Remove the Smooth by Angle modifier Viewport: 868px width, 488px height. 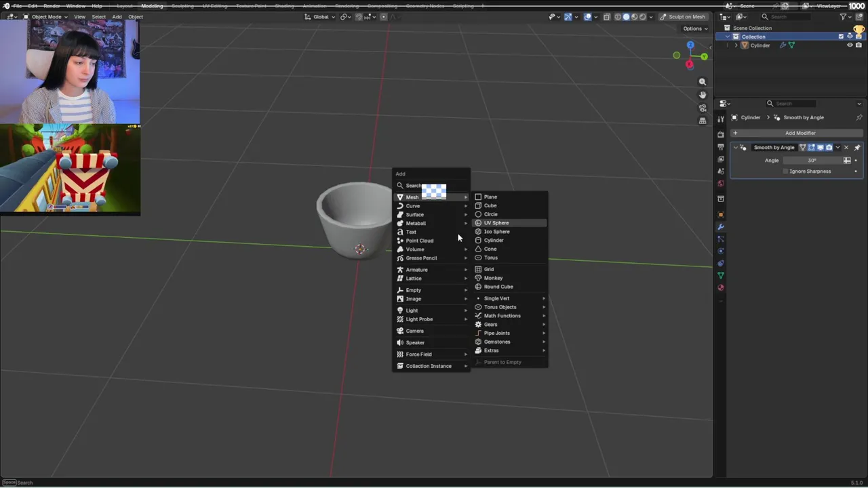(846, 148)
